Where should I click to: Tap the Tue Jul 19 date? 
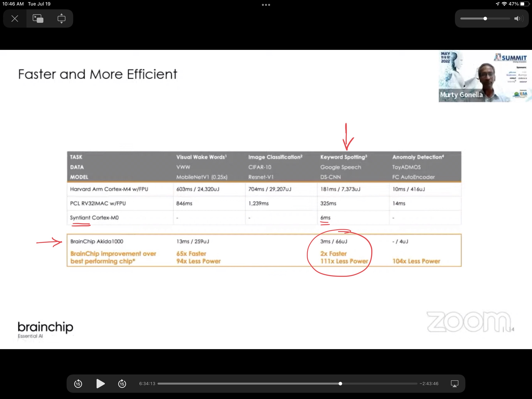[39, 4]
